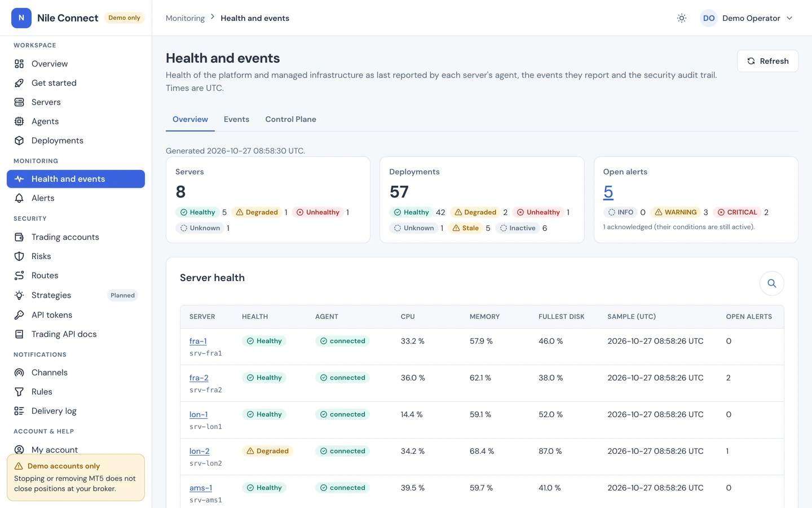Switch to the Control Plane tab

[290, 119]
